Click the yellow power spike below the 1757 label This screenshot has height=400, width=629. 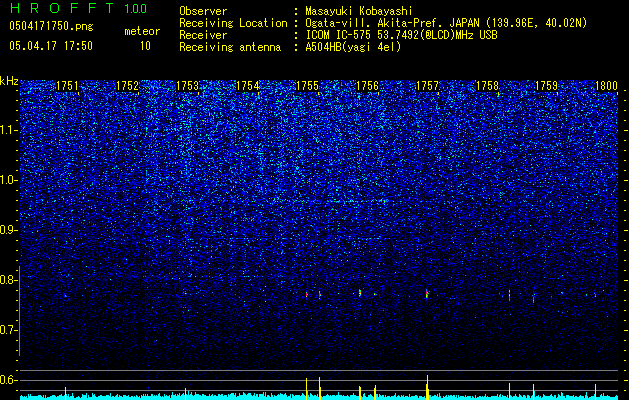(427, 387)
